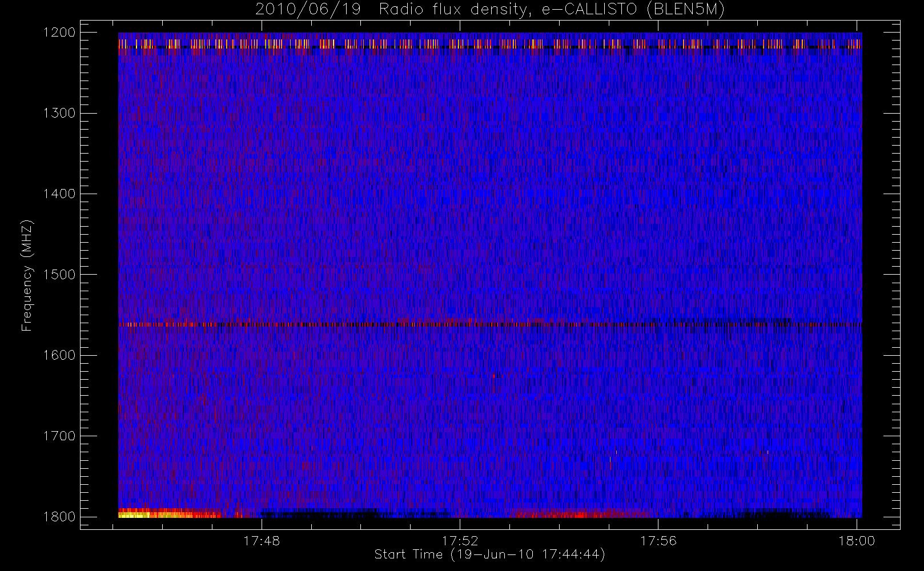Click the plot title with date 2010/06/19
The image size is (924, 571).
coord(490,10)
